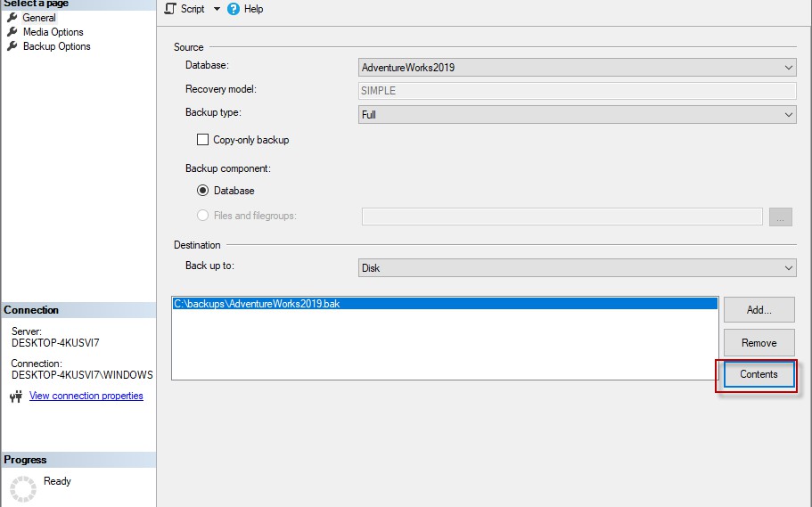This screenshot has height=507, width=812.
Task: Click the connection properties icon
Action: [x=16, y=397]
